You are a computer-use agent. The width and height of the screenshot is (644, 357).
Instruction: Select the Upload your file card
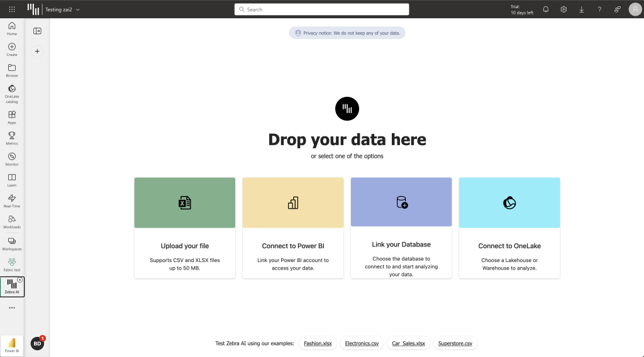click(185, 228)
